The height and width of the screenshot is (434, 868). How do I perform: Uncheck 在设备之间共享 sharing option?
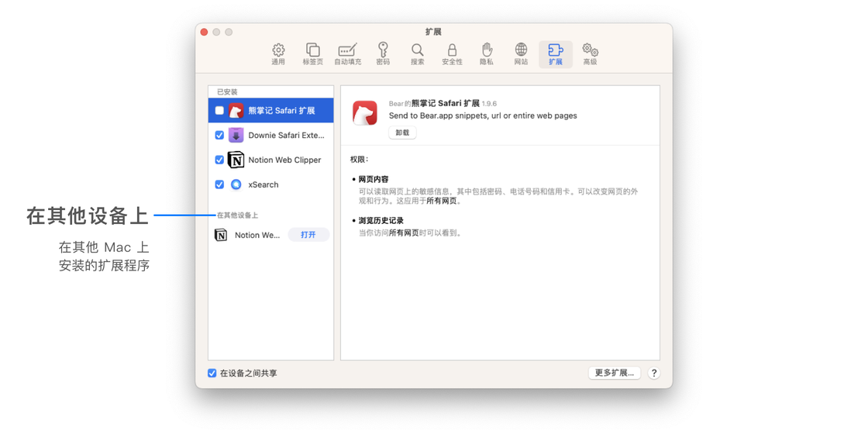tap(212, 374)
